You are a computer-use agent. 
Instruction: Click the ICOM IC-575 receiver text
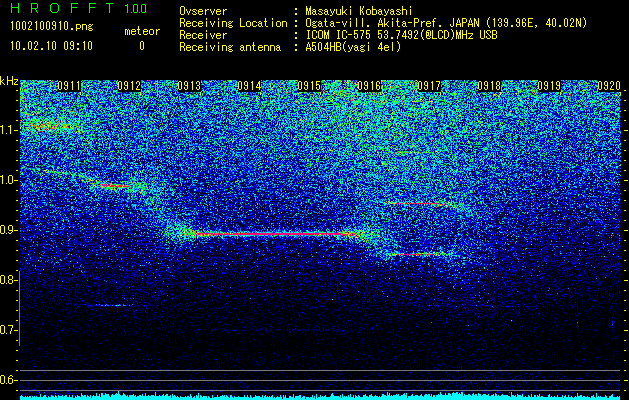(401, 35)
